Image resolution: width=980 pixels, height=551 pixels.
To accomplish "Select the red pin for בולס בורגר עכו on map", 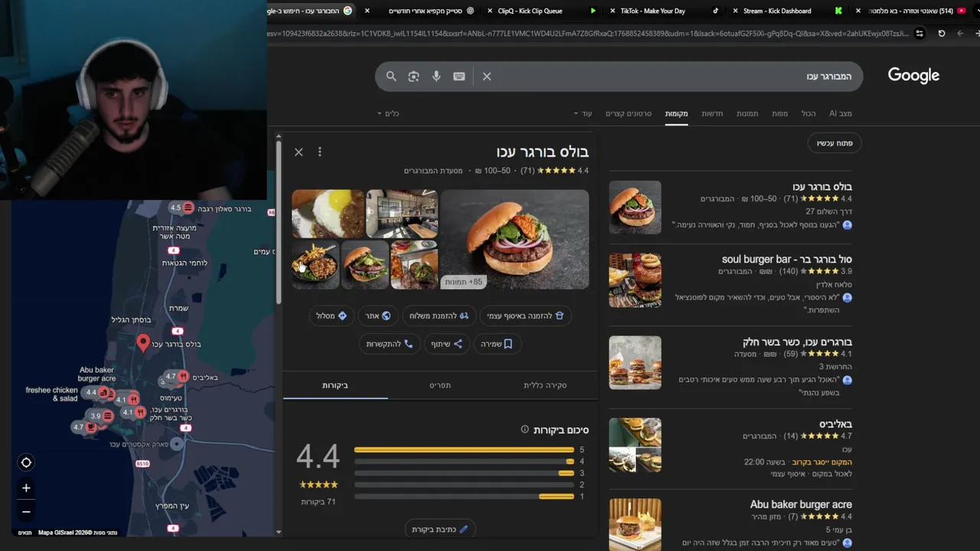I will 143,343.
